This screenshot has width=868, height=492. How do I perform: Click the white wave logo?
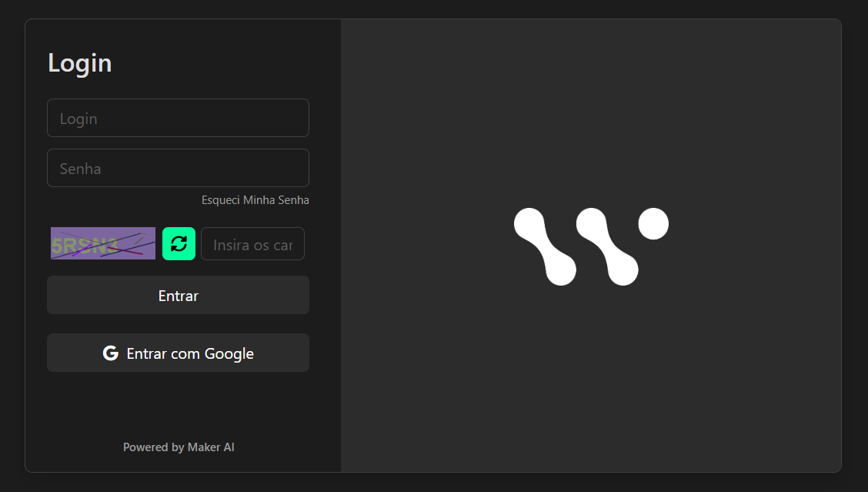click(591, 246)
